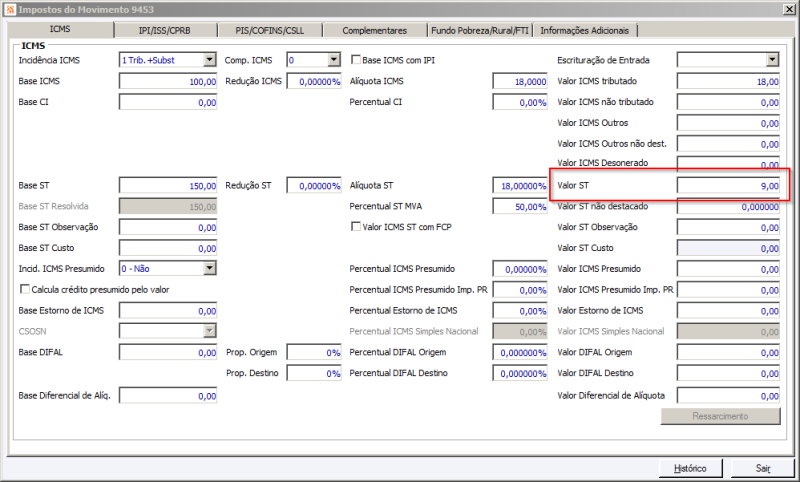Click the Base DIFAL field
This screenshot has width=800, height=482.
tap(168, 352)
